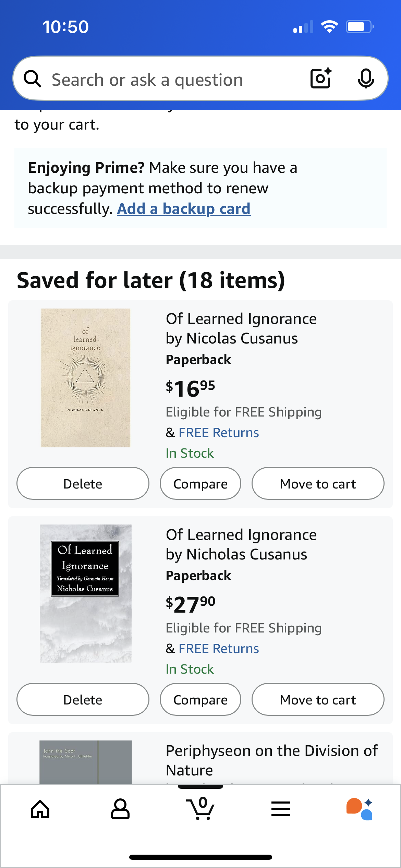Viewport: 401px width, 868px height.
Task: Tap the microphone voice search icon
Action: point(366,79)
